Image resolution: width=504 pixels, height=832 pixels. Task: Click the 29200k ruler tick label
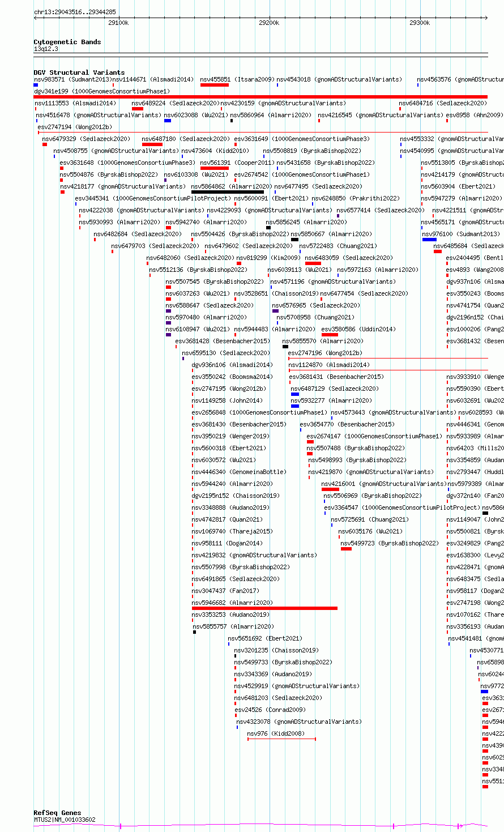coord(269,23)
